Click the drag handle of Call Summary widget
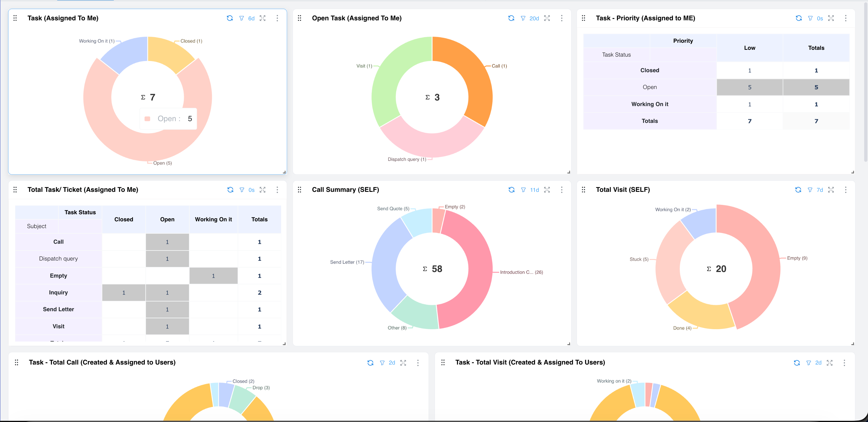This screenshot has height=422, width=868. pyautogui.click(x=299, y=189)
